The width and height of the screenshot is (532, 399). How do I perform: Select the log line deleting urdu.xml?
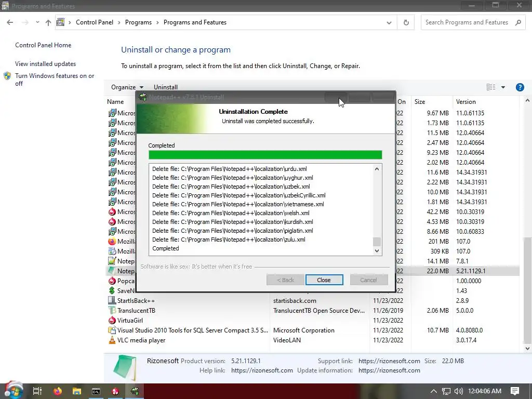click(230, 169)
